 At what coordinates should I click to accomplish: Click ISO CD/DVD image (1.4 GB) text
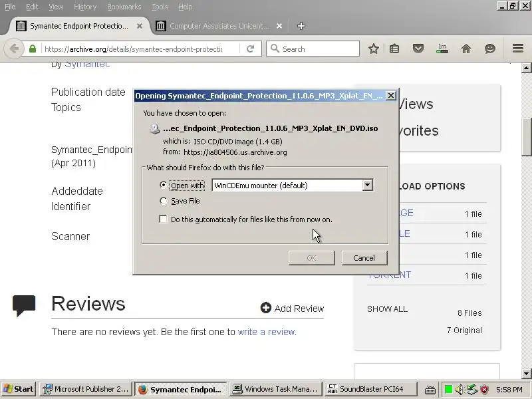[x=238, y=142]
